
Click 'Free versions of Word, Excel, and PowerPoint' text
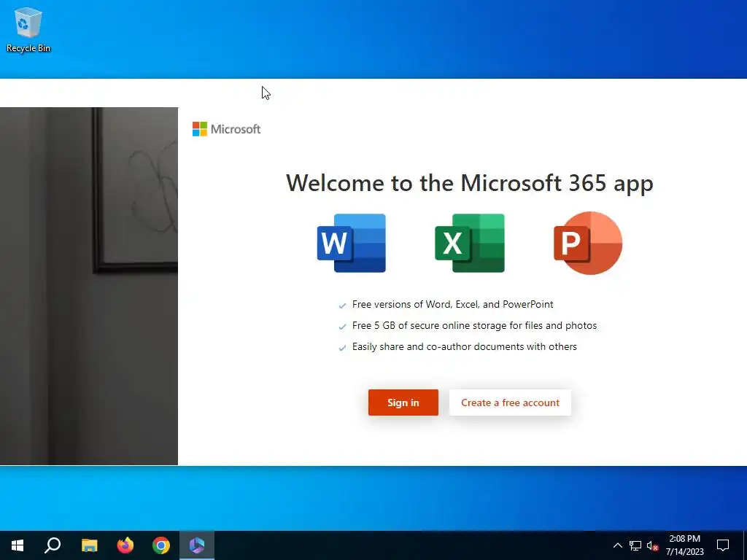point(452,304)
